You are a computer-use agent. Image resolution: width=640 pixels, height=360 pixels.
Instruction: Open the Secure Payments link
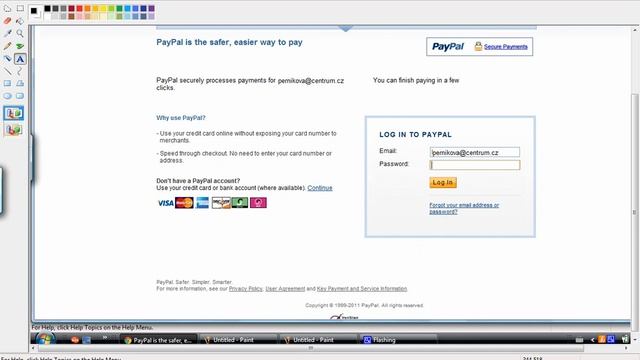click(x=506, y=47)
